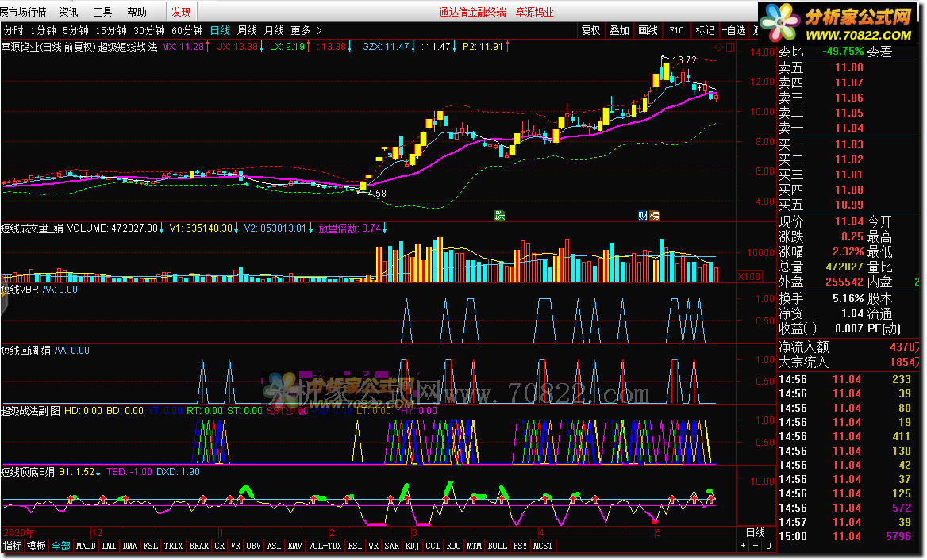This screenshot has height=560, width=927.
Task: Select the CCI indicator tab
Action: (x=433, y=546)
